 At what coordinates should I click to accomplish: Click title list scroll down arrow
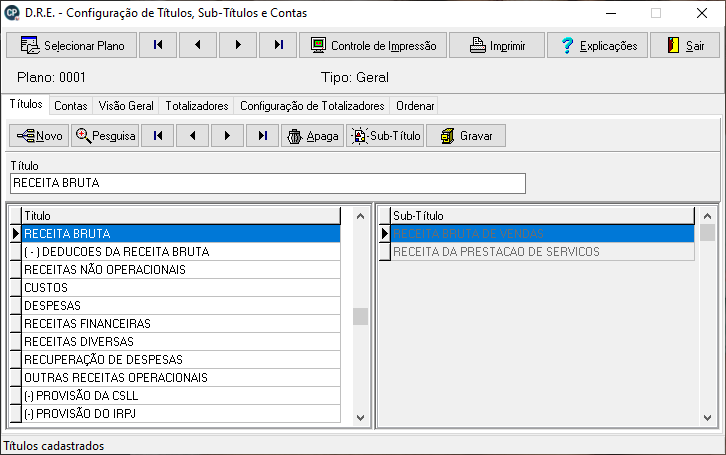(x=360, y=418)
